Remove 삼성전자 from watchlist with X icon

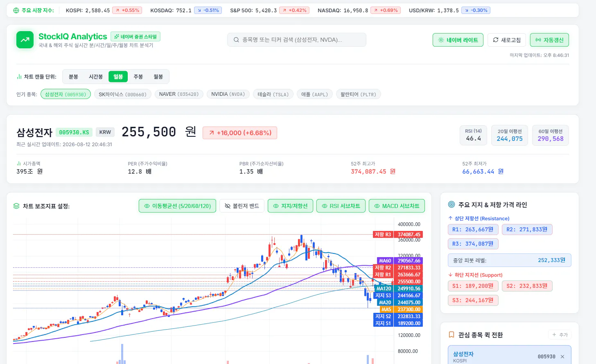point(562,357)
